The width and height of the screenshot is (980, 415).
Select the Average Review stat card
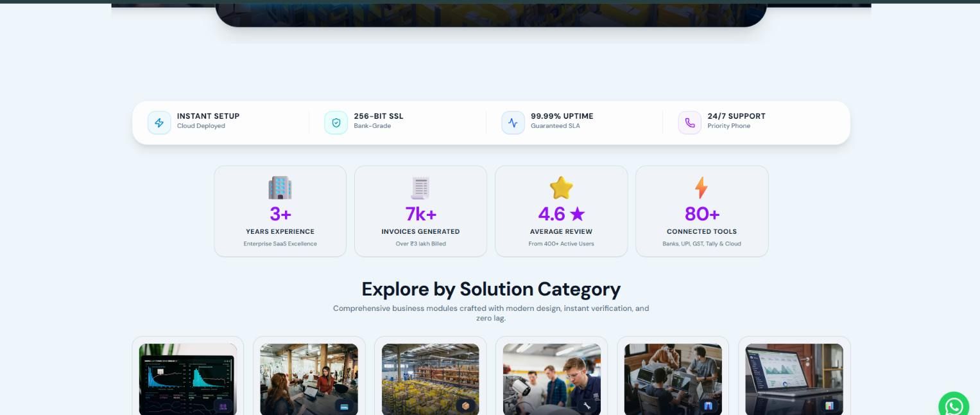click(x=561, y=211)
